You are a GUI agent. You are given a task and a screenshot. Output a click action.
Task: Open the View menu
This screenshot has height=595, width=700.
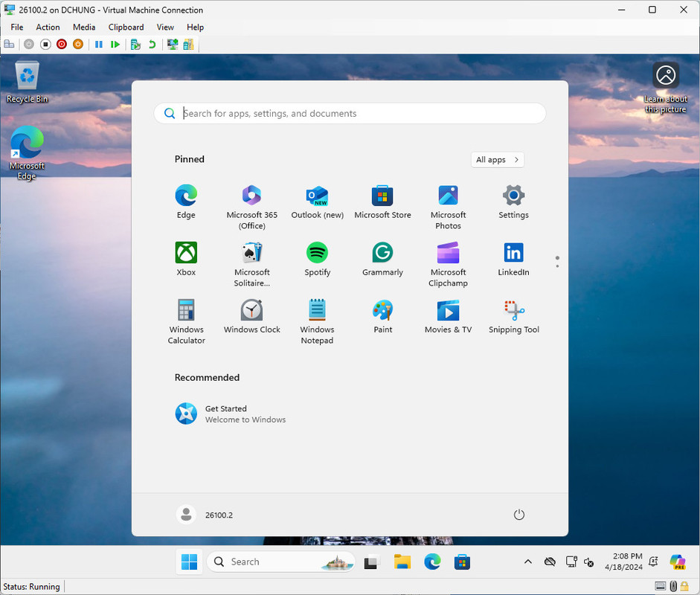coord(165,28)
